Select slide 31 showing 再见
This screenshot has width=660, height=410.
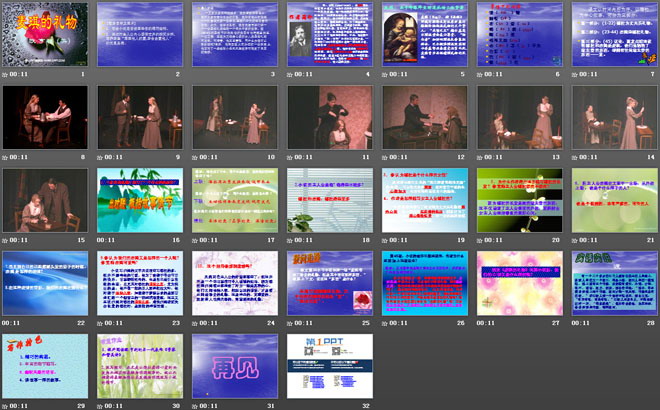(x=235, y=366)
